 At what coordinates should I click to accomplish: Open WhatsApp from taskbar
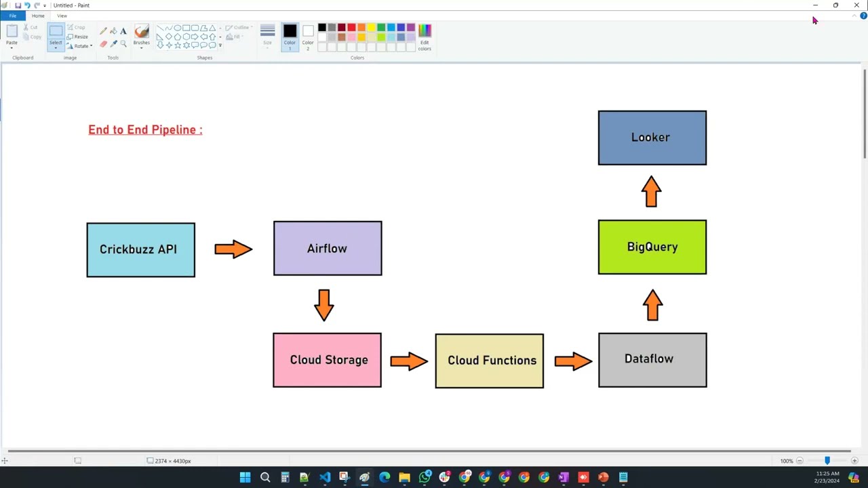[425, 477]
